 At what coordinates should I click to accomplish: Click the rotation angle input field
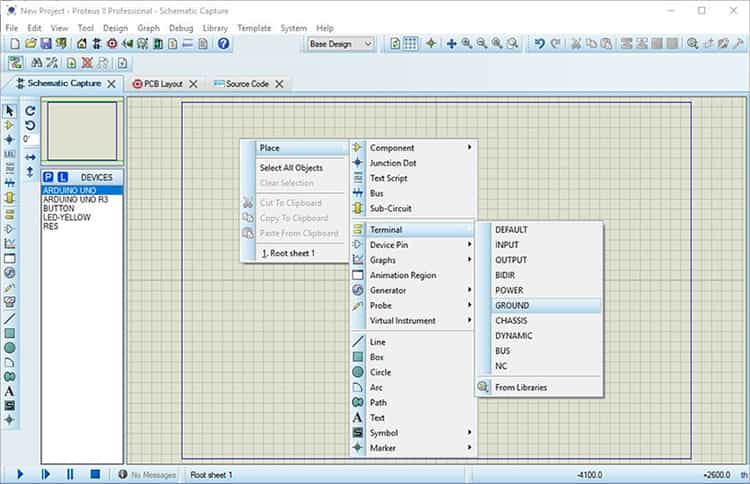31,139
